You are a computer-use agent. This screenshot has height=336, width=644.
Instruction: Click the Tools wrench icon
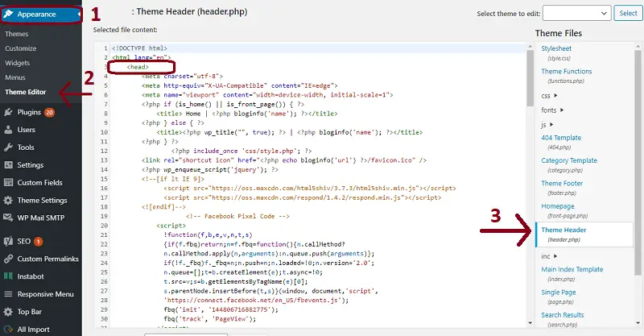(x=8, y=147)
